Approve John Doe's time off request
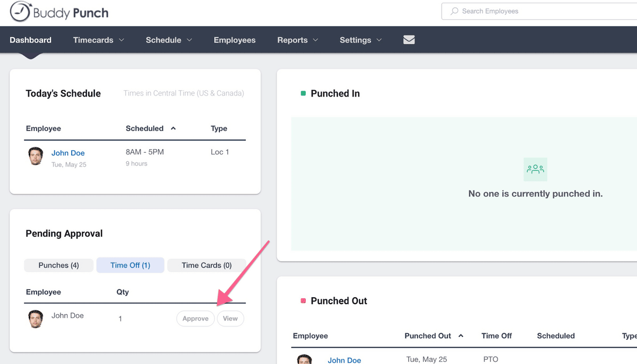637x364 pixels. pos(195,318)
